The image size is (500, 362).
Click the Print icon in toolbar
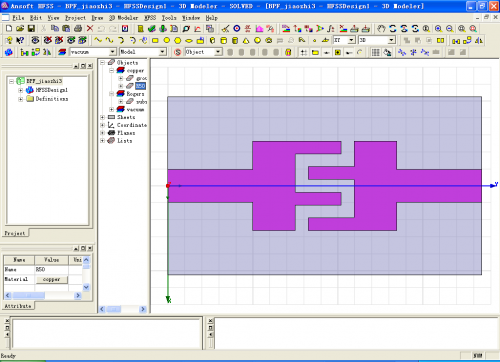point(78,29)
